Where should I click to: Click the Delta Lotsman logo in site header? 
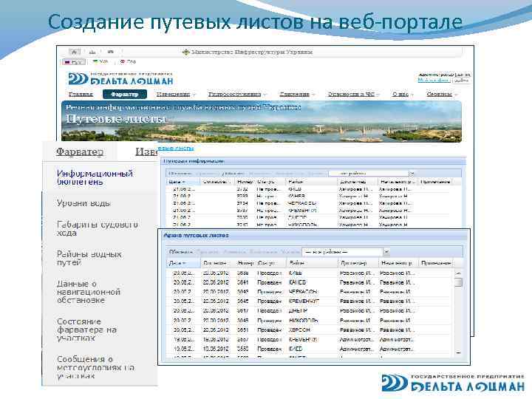[120, 79]
